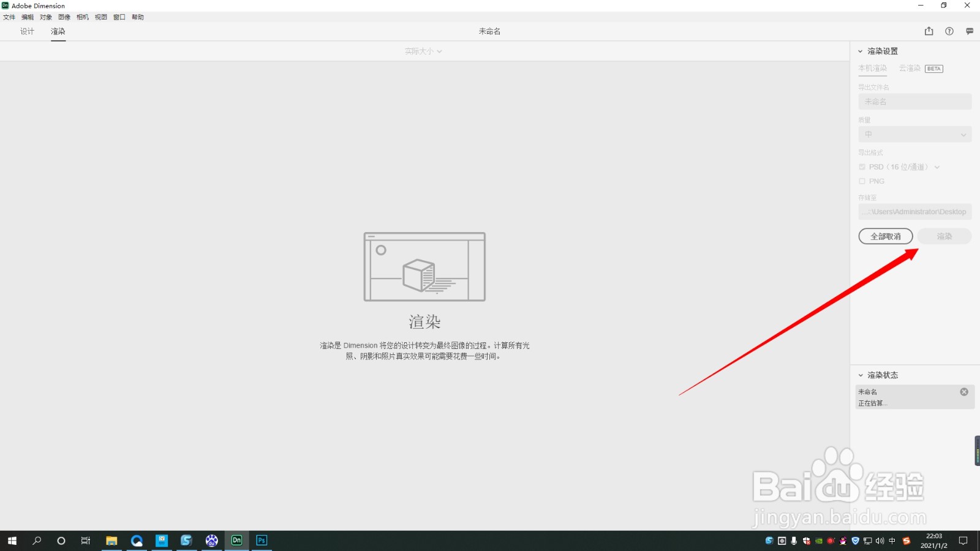The image size is (980, 551).
Task: Open NVIDIA tray icon
Action: [x=819, y=541]
